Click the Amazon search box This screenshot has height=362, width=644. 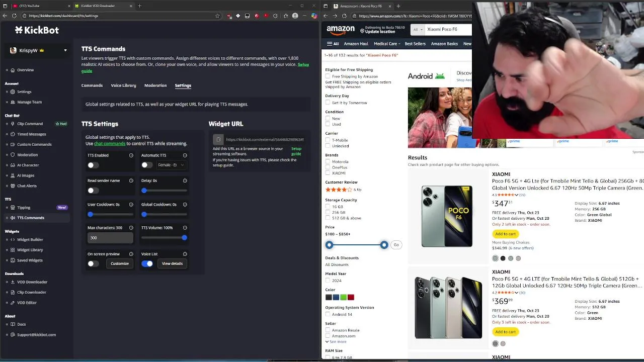tap(448, 30)
